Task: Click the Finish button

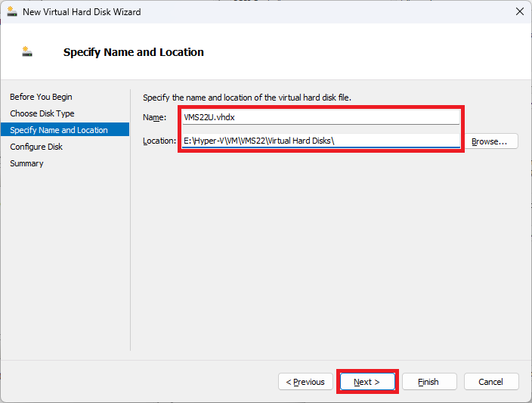Action: tap(429, 382)
